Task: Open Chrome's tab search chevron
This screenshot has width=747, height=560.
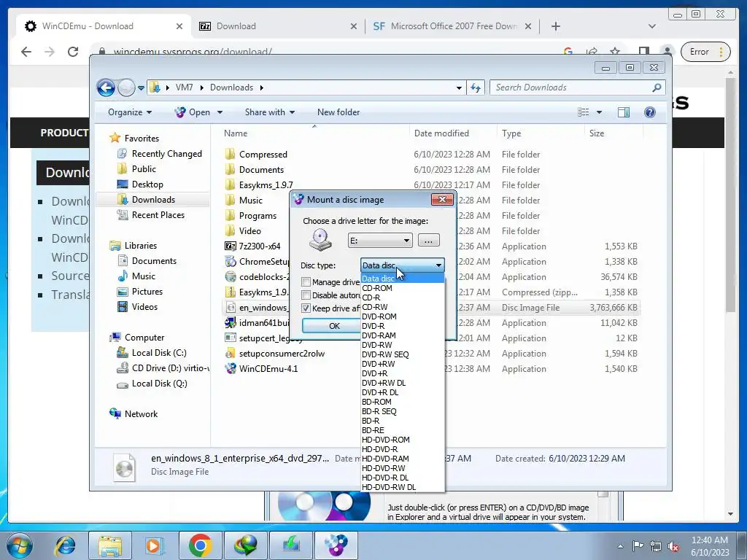Action: click(x=651, y=26)
